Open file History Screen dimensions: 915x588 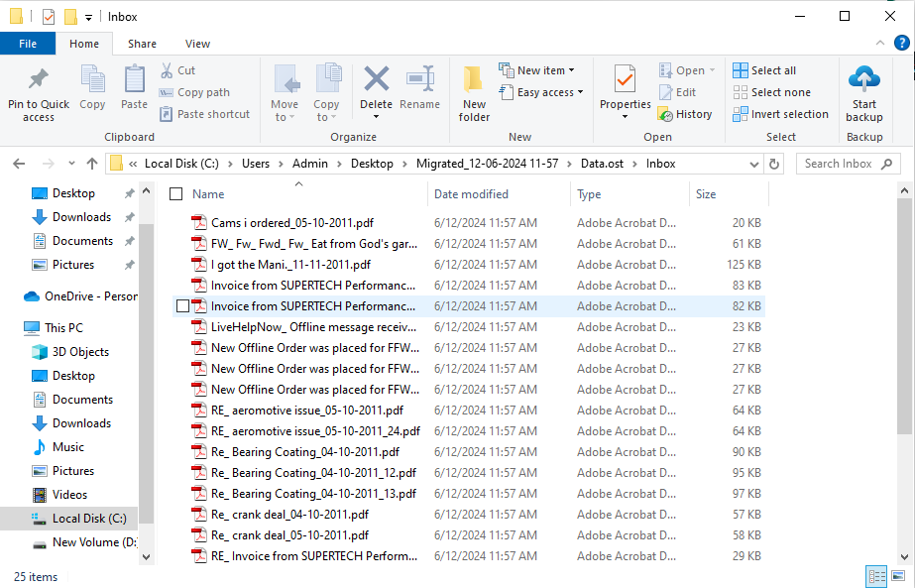685,114
